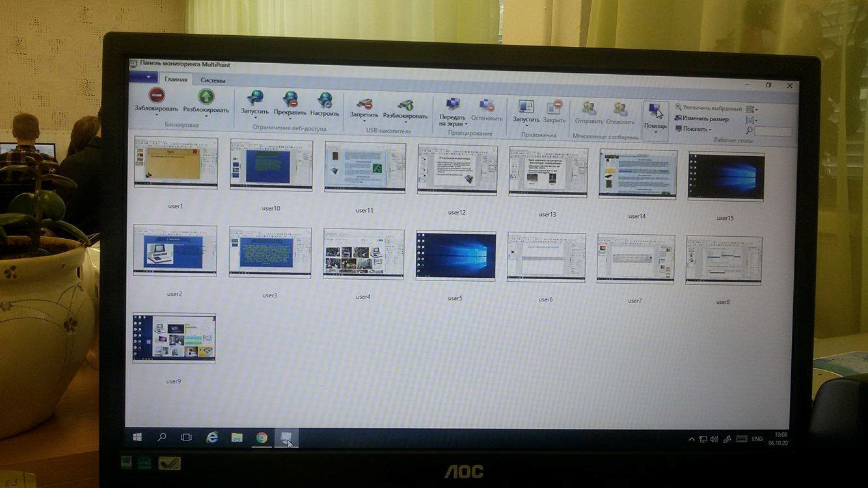Select the user13 desktop thumbnail
Screen dimensions: 868x488
548,172
